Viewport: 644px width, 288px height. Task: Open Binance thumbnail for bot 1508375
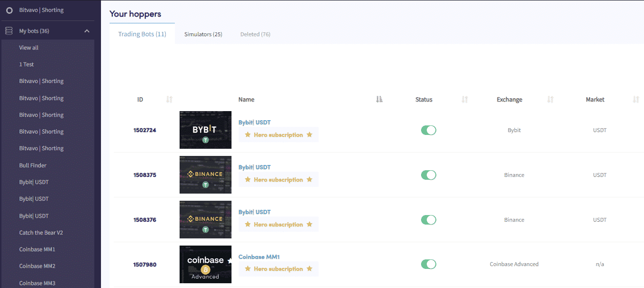click(205, 175)
